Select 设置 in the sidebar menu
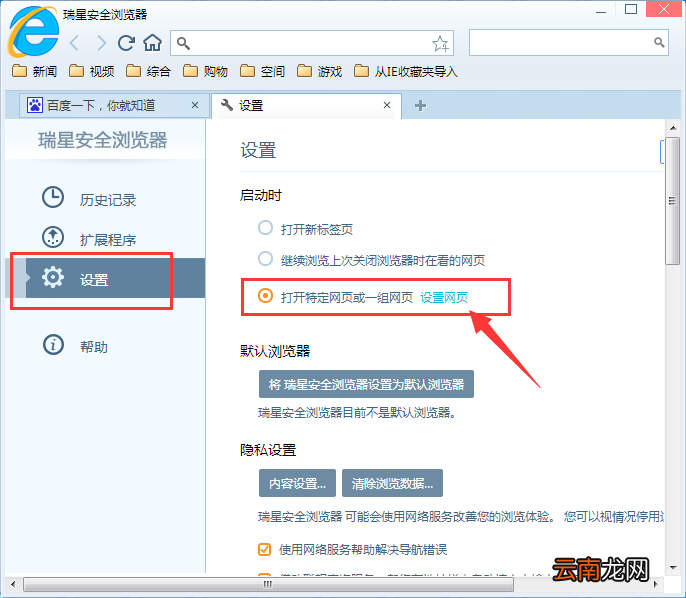Viewport: 686px width, 598px height. click(x=105, y=278)
